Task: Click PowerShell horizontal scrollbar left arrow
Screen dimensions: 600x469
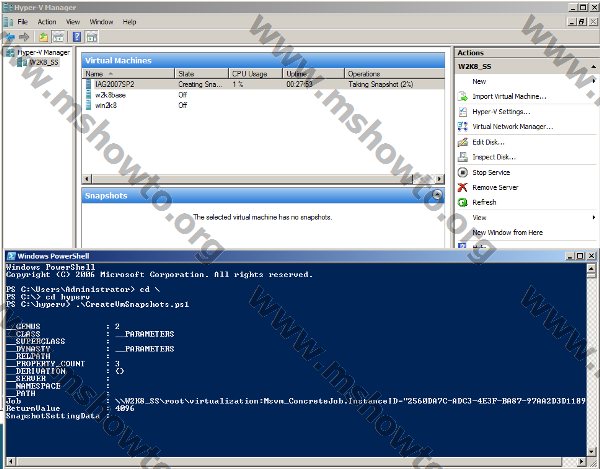Action: point(10,461)
